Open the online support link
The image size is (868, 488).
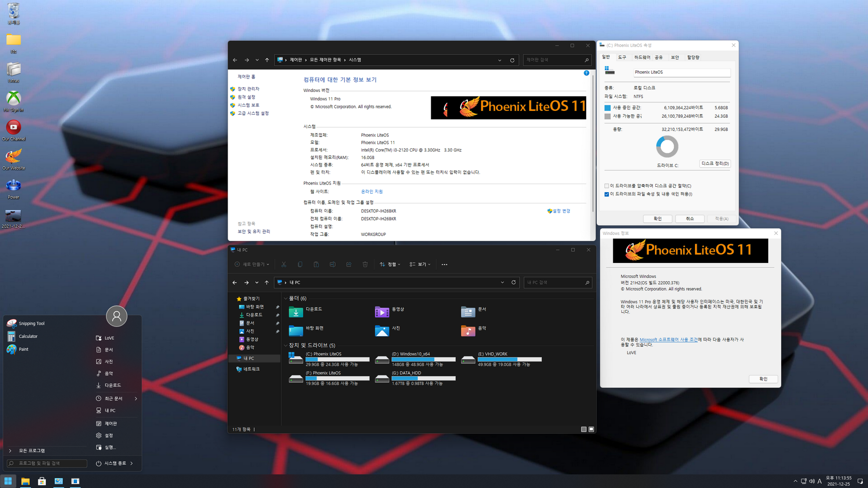point(372,192)
